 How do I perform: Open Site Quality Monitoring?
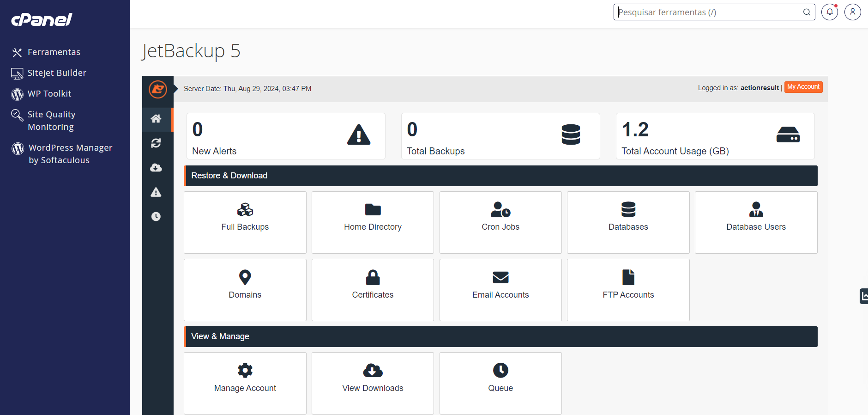point(44,121)
